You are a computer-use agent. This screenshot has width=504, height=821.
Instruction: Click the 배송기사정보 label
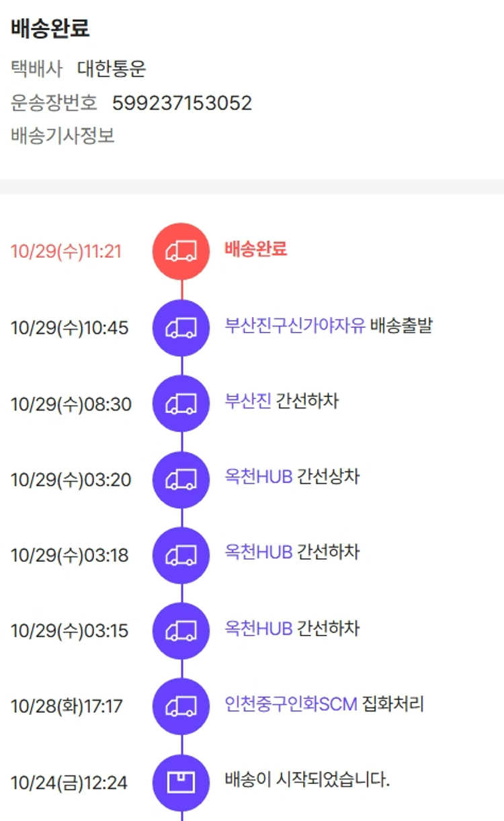click(x=62, y=136)
